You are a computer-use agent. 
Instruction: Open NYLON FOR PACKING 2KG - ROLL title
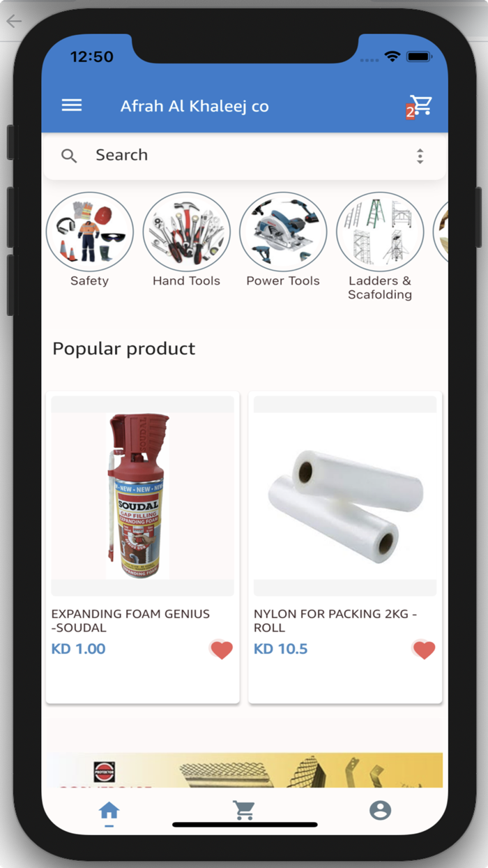(x=335, y=621)
